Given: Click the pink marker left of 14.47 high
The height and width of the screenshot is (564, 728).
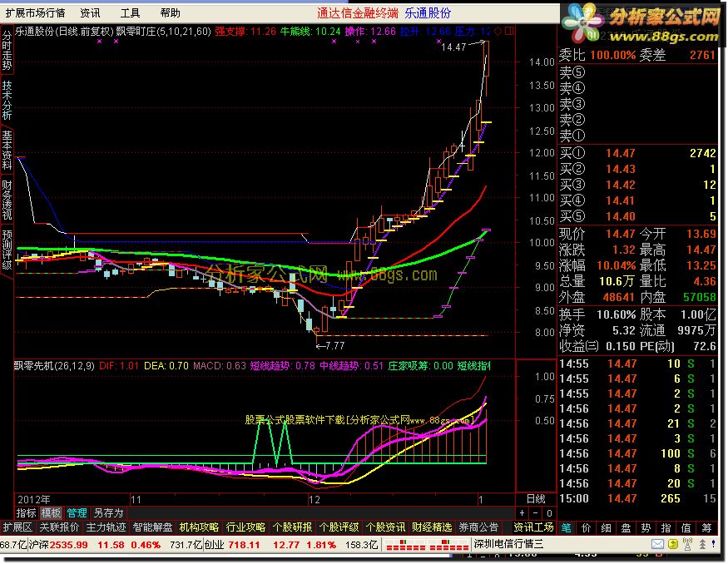Looking at the screenshot, I should click(438, 42).
